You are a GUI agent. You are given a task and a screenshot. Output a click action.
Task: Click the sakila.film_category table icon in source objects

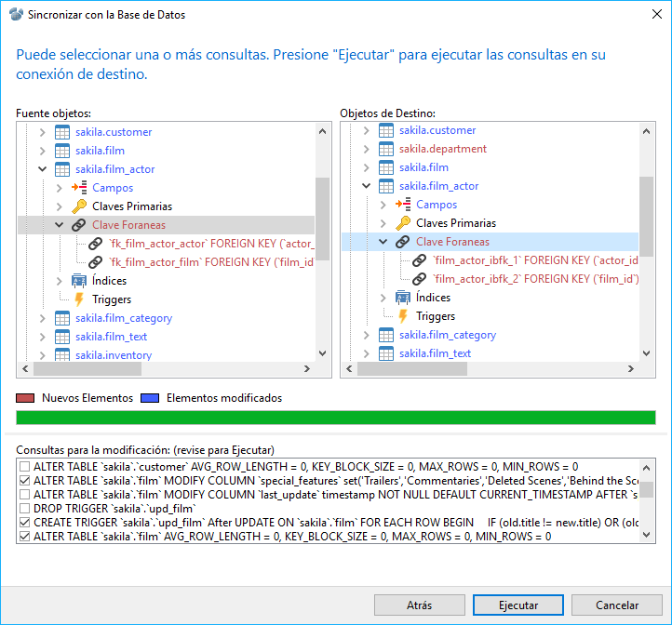pos(62,318)
